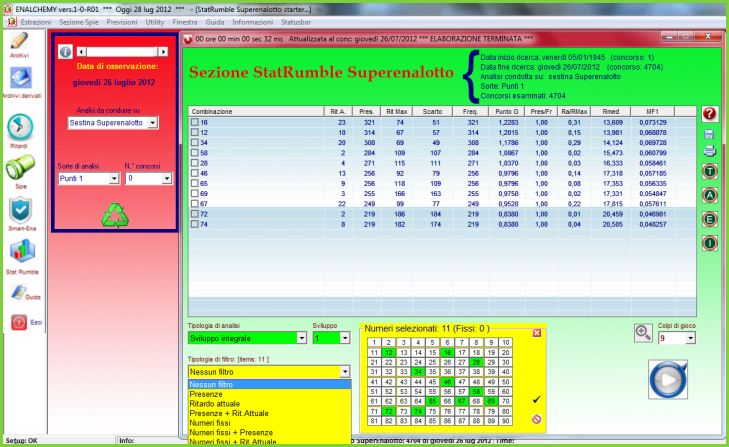729x447 pixels.
Task: Open the Sezione Spie menu
Action: pos(79,22)
